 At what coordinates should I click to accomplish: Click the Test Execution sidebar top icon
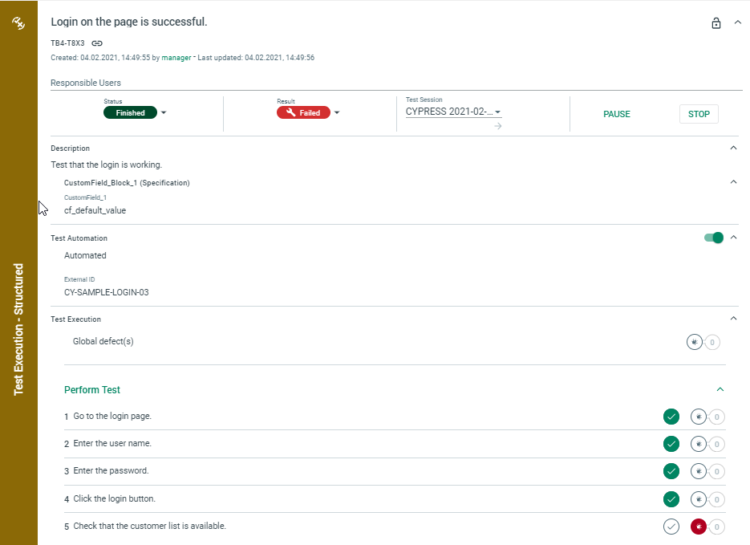[x=18, y=22]
